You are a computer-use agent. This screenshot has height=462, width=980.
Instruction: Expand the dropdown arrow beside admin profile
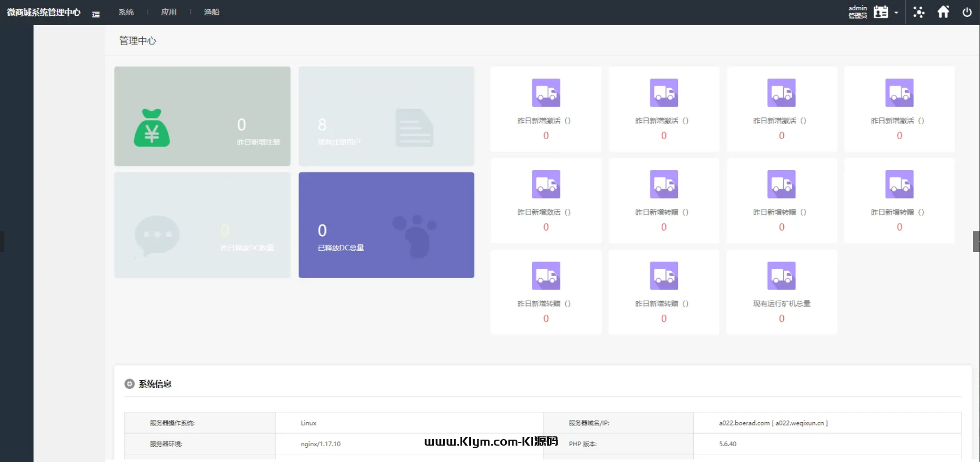point(896,13)
